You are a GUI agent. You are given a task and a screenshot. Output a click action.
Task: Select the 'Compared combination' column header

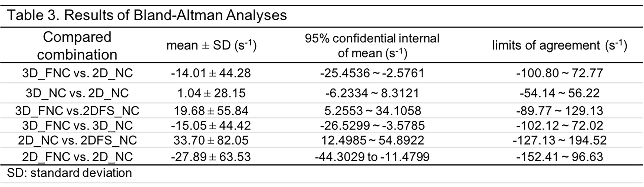[77, 46]
